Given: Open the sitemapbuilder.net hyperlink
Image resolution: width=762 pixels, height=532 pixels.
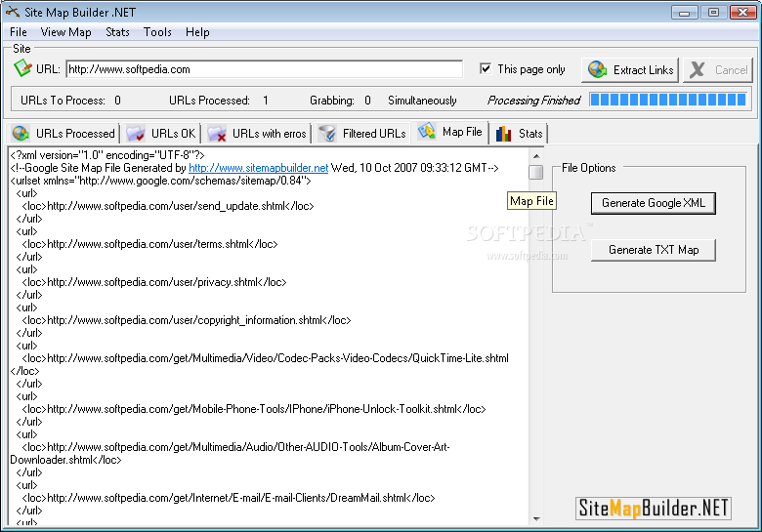Looking at the screenshot, I should 259,168.
